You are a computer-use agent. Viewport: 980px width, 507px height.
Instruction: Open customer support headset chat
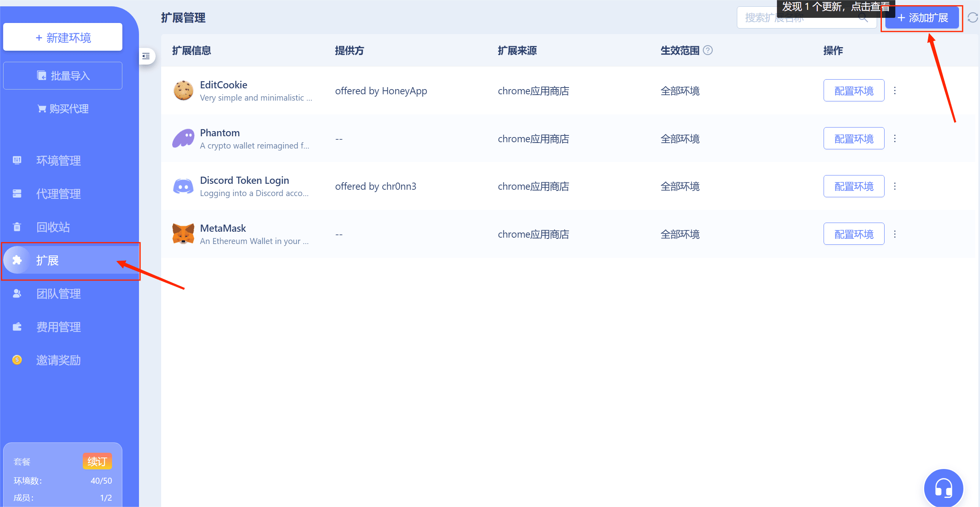pyautogui.click(x=943, y=488)
